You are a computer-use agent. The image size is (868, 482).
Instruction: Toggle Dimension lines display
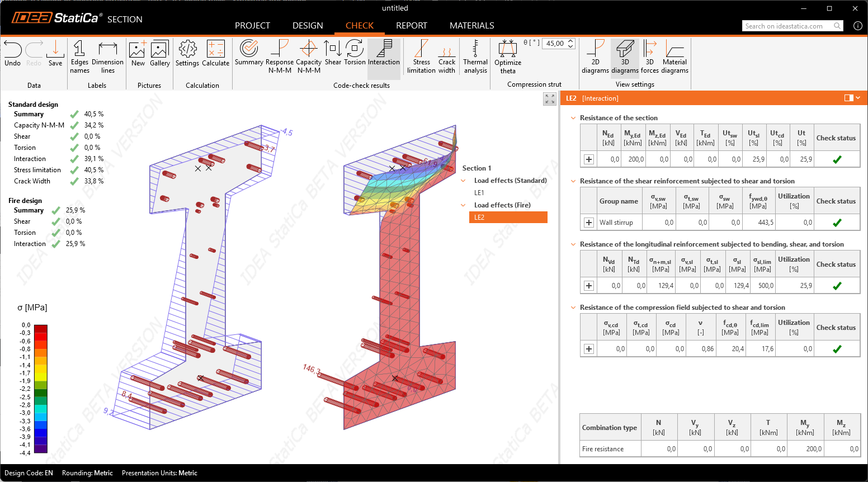[107, 57]
